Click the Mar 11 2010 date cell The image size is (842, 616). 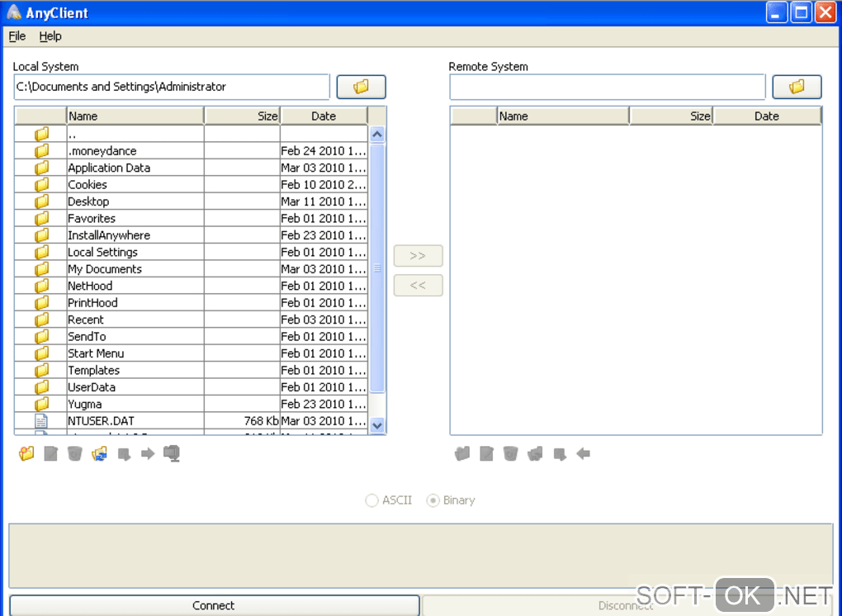(x=324, y=201)
